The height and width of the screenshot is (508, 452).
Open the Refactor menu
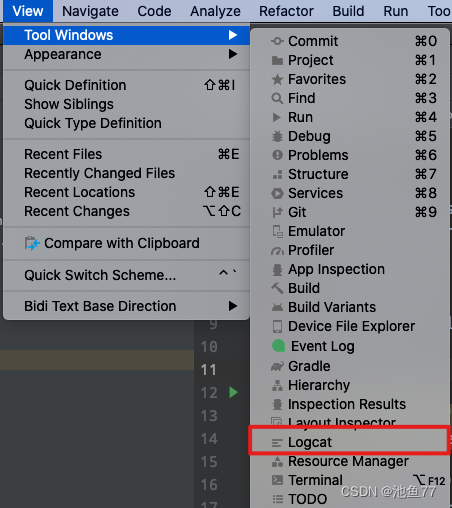click(x=286, y=11)
